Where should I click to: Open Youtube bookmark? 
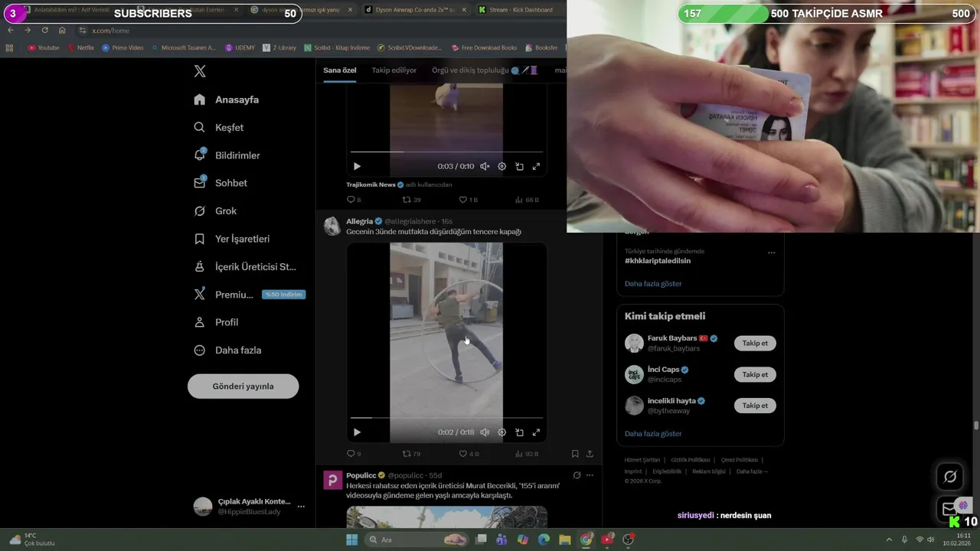click(x=44, y=47)
